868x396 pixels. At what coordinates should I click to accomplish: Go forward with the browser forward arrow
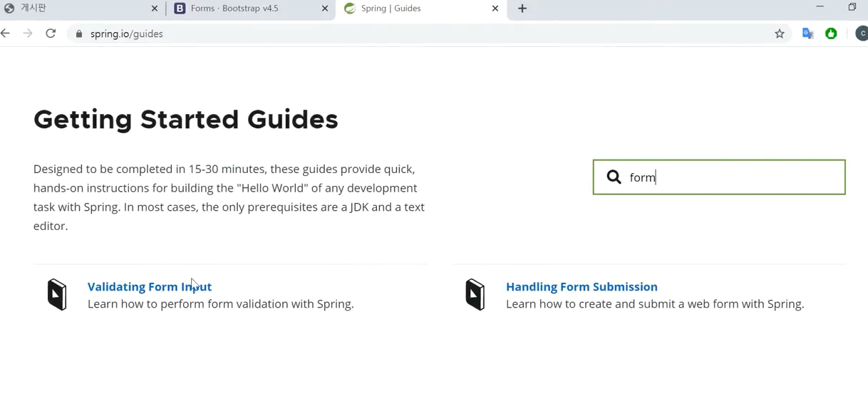click(28, 33)
